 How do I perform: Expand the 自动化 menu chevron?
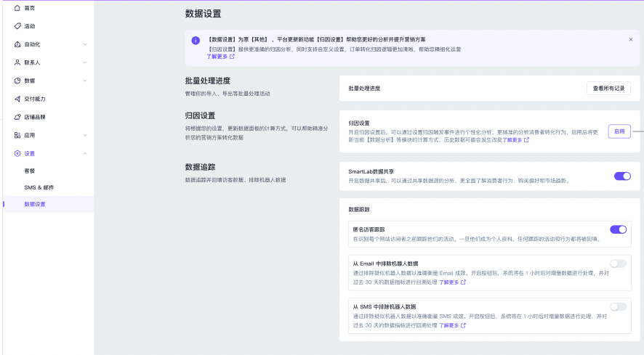84,44
